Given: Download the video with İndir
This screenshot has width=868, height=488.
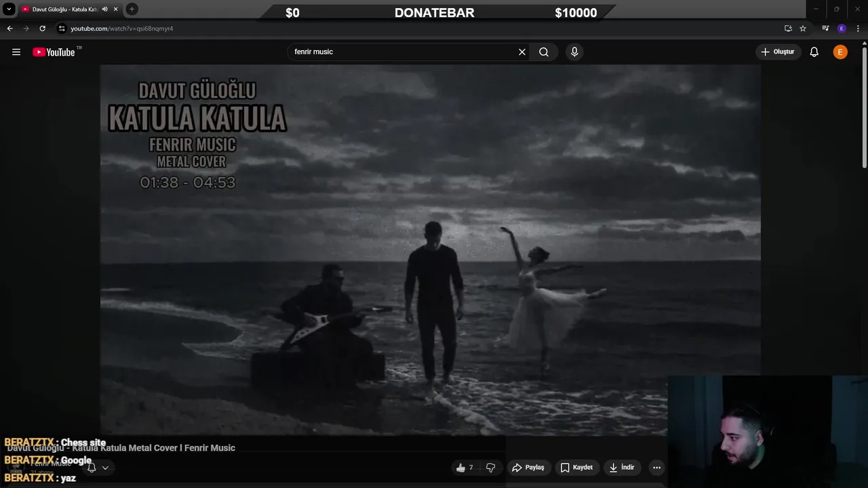Looking at the screenshot, I should (622, 468).
